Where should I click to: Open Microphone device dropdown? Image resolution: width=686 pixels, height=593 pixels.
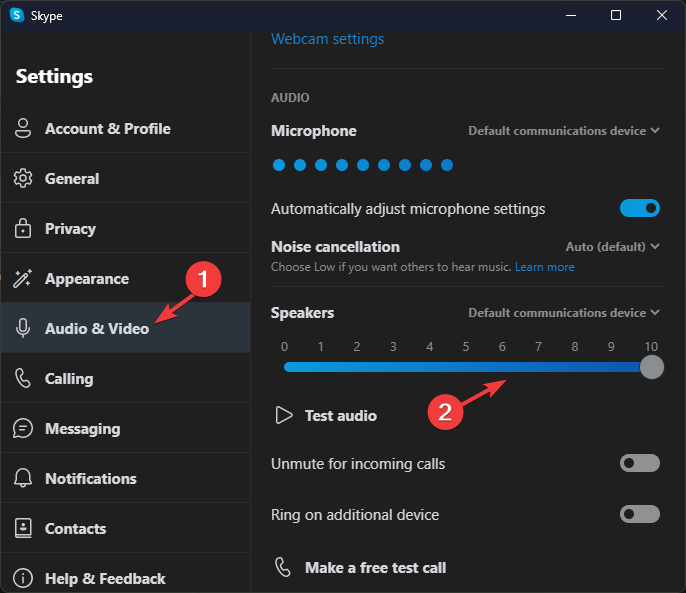click(x=564, y=130)
